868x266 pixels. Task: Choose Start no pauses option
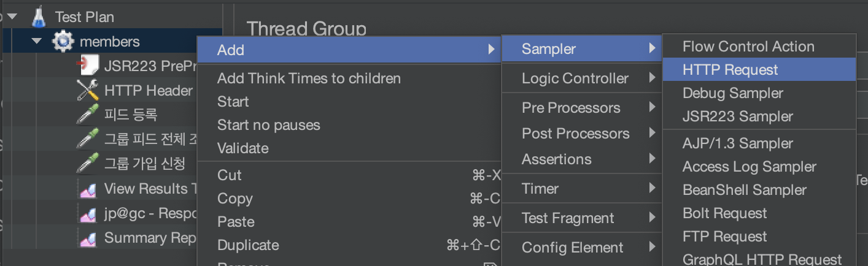[268, 125]
